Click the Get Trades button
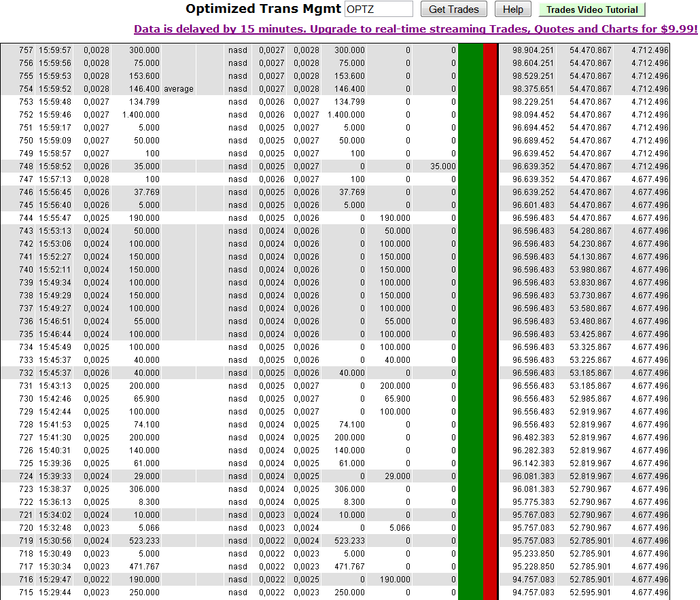Screen dimensions: 700x600 (x=454, y=10)
